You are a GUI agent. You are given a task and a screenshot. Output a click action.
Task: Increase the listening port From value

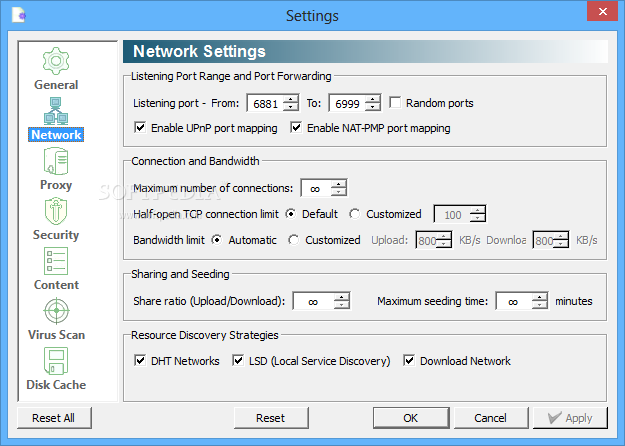tap(291, 99)
